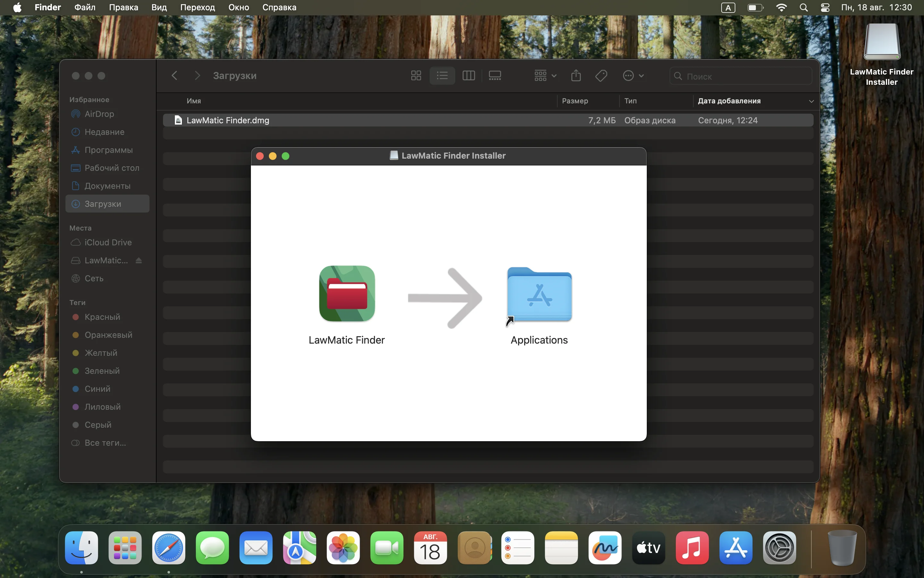The width and height of the screenshot is (924, 578).
Task: Filter by the Красный tag
Action: pyautogui.click(x=107, y=317)
